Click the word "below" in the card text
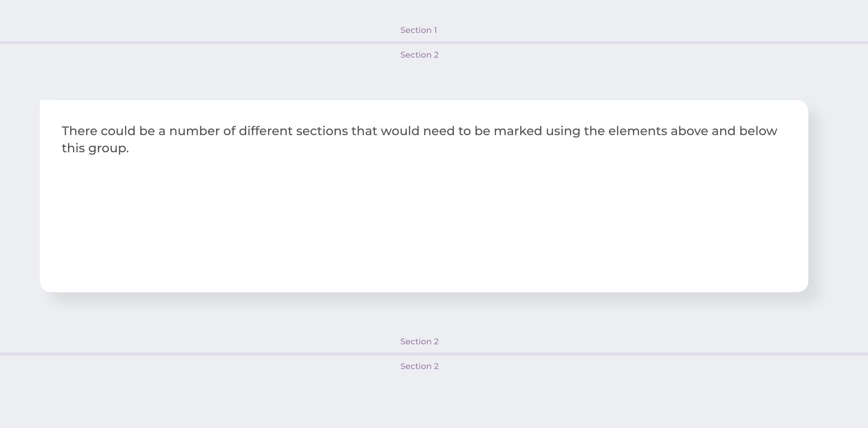Viewport: 868px width, 428px height. pyautogui.click(x=758, y=131)
